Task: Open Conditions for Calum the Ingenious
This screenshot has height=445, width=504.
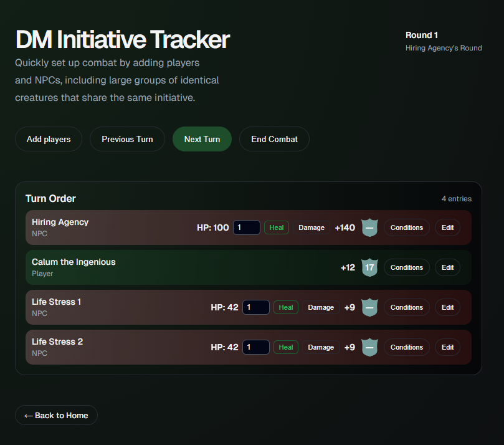Action: point(407,267)
